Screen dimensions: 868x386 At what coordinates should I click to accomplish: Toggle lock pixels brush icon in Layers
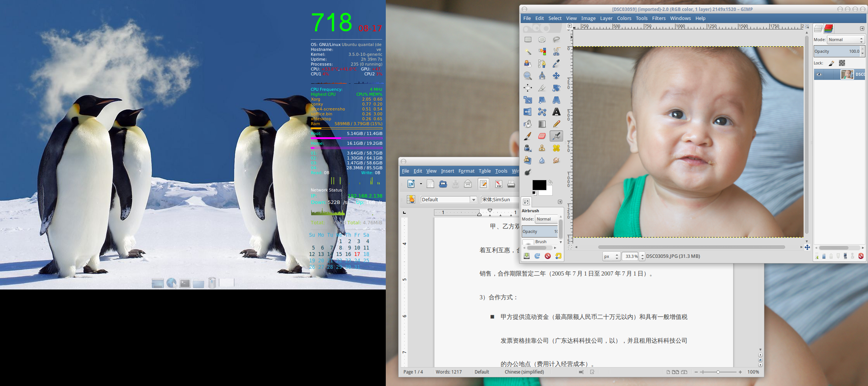tap(832, 63)
